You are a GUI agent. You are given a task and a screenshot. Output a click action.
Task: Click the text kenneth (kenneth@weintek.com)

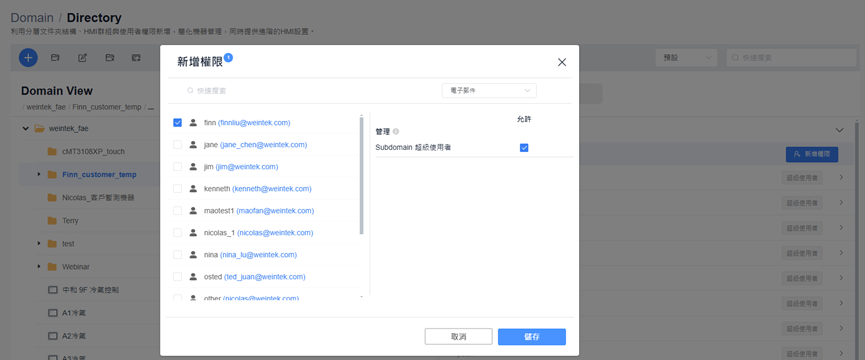tap(258, 189)
